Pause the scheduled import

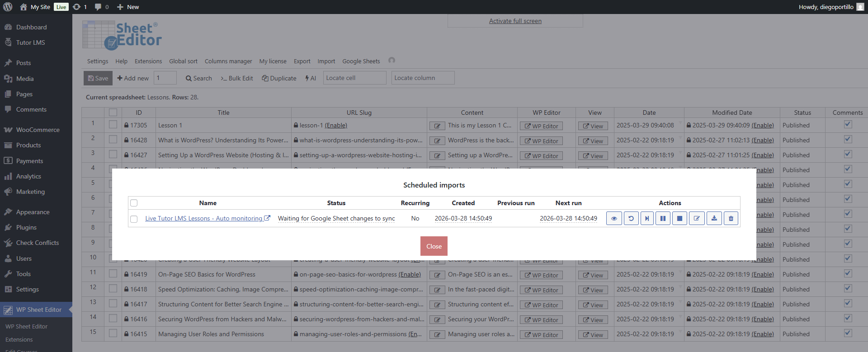[x=663, y=218]
